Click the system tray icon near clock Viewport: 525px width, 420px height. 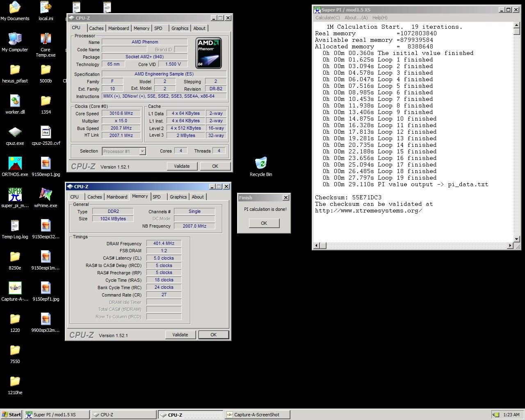point(496,415)
